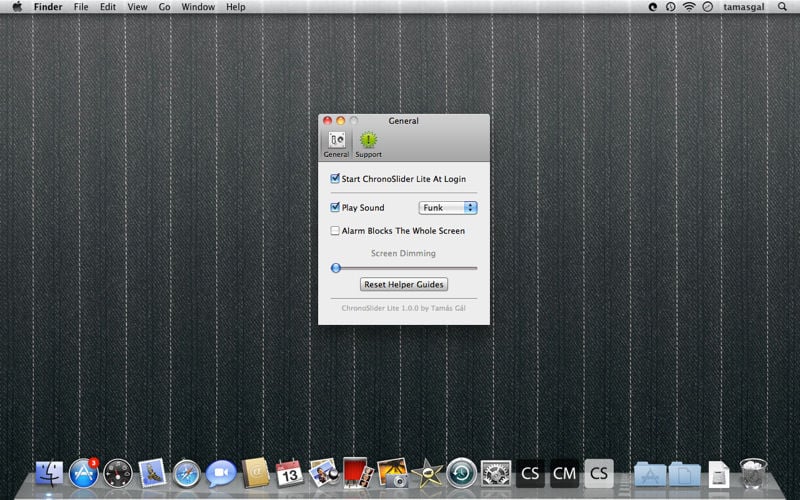Open the Window menu
Image resolution: width=800 pixels, height=500 pixels.
tap(198, 7)
